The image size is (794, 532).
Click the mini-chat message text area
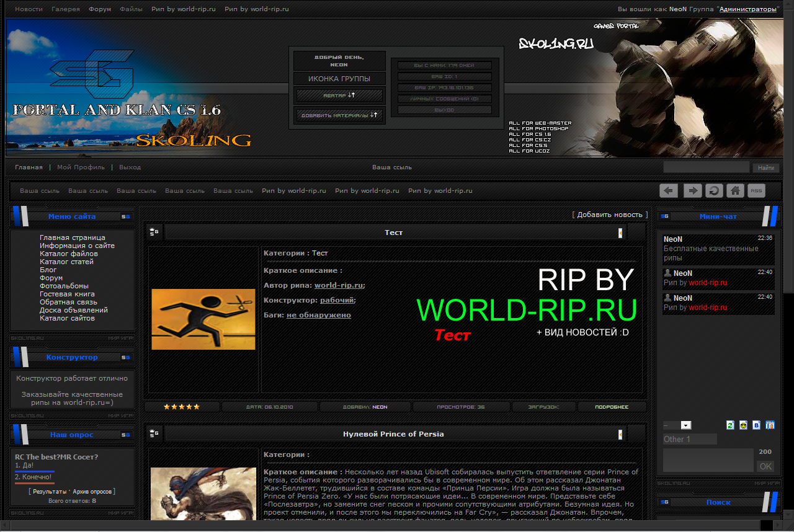(708, 460)
